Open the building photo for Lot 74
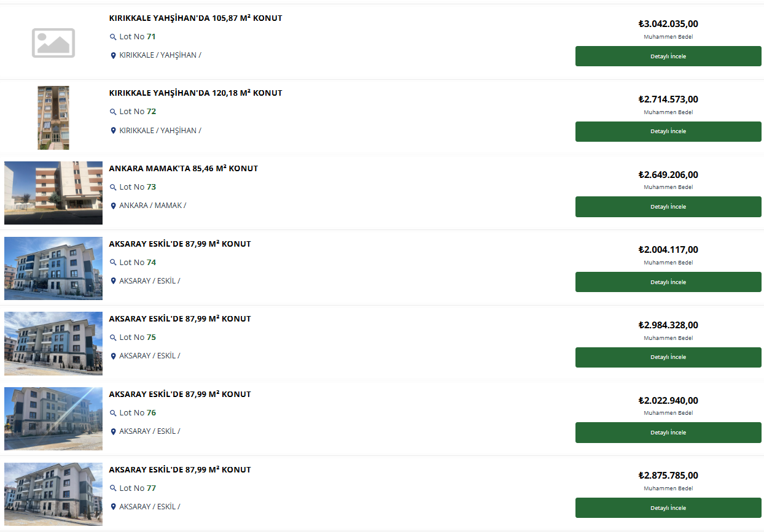Viewport: 764px width, 532px height. click(x=53, y=268)
